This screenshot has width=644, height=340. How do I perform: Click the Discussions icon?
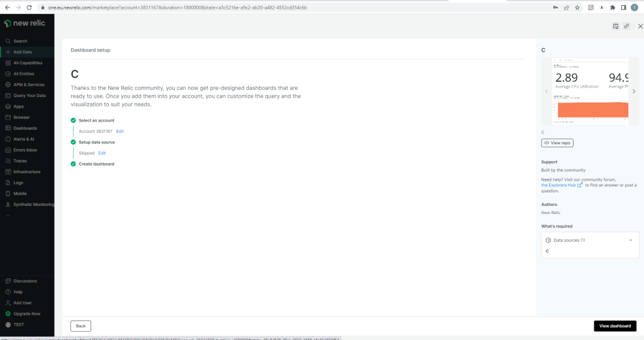[8, 281]
